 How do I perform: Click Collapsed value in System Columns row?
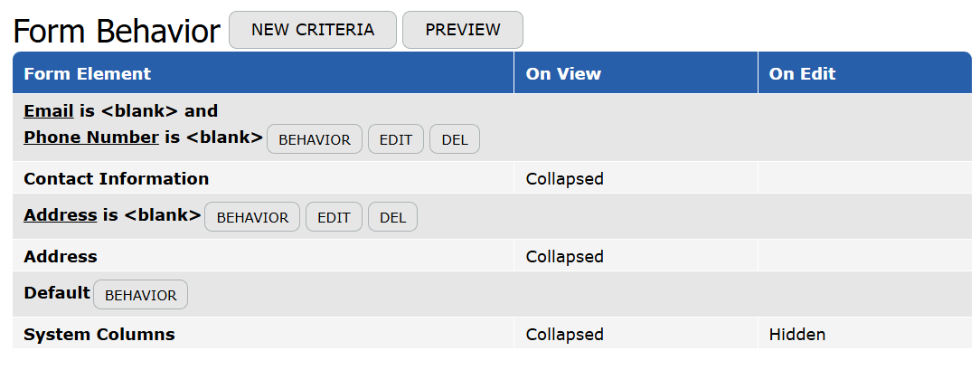pyautogui.click(x=564, y=335)
